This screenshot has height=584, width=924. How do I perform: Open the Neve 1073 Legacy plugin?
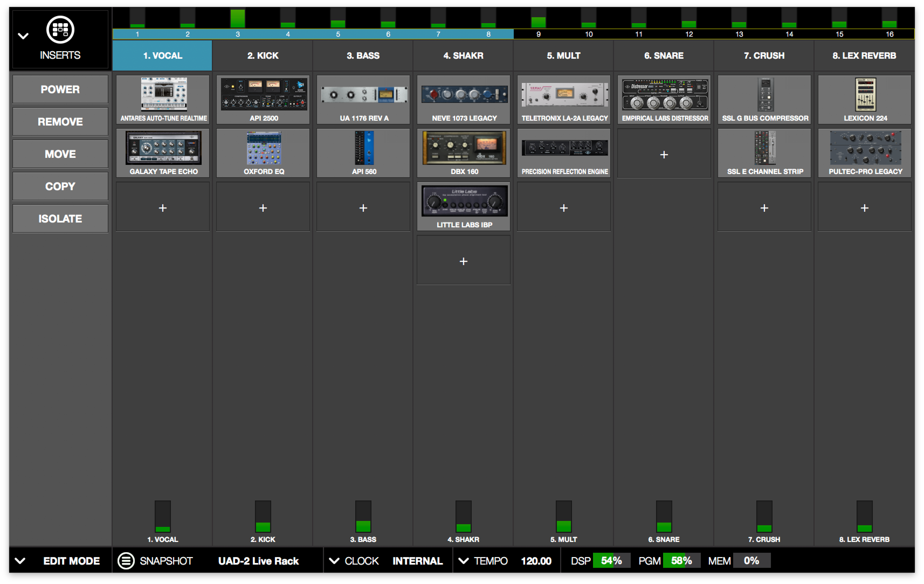[x=464, y=100]
